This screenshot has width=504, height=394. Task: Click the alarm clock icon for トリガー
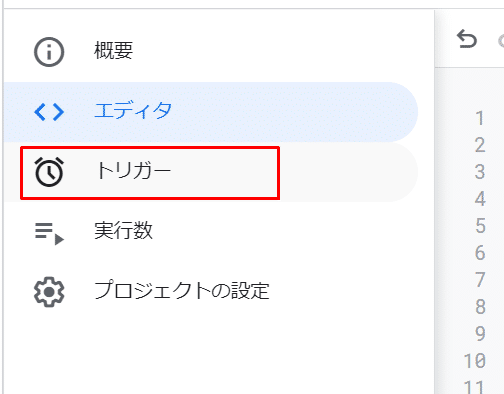(49, 171)
